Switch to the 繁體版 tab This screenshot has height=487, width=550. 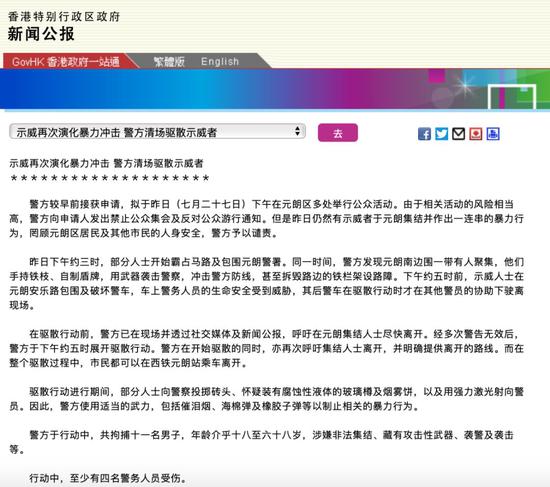(169, 61)
